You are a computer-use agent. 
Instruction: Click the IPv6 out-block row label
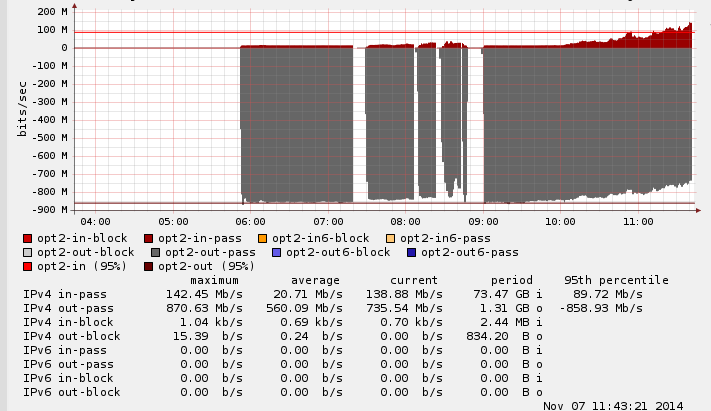pos(72,392)
